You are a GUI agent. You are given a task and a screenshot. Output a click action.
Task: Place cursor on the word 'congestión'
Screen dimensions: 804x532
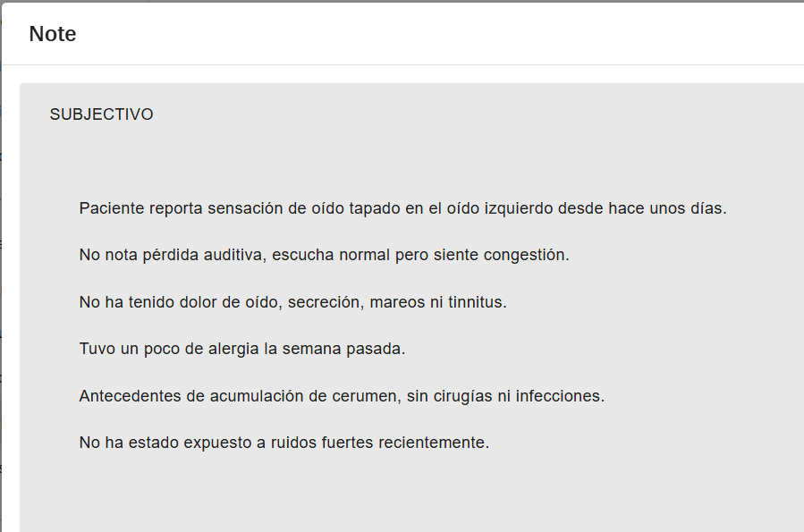pyautogui.click(x=526, y=255)
